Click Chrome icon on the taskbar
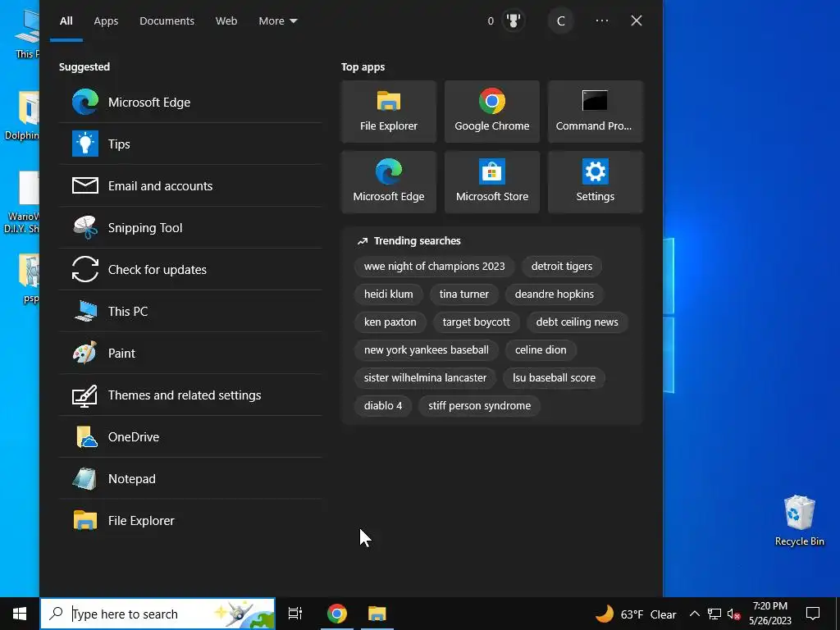Image resolution: width=840 pixels, height=630 pixels. pyautogui.click(x=337, y=614)
